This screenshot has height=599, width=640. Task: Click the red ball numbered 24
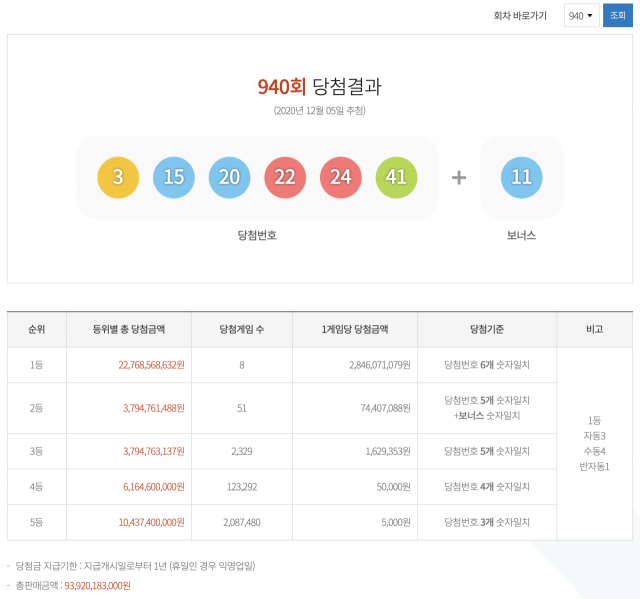340,177
